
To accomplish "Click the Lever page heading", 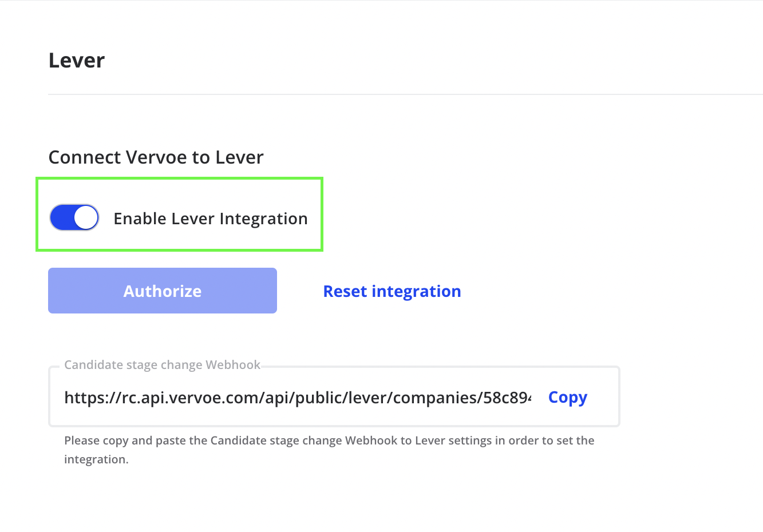I will click(x=77, y=60).
